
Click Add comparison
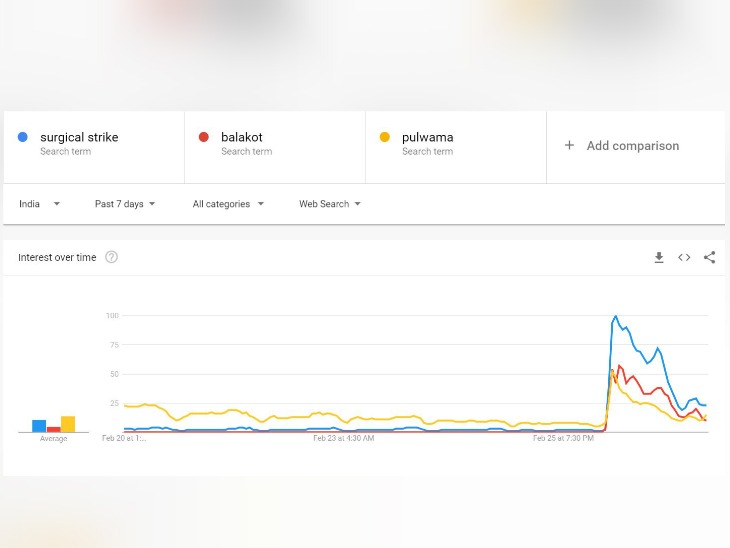click(x=632, y=146)
